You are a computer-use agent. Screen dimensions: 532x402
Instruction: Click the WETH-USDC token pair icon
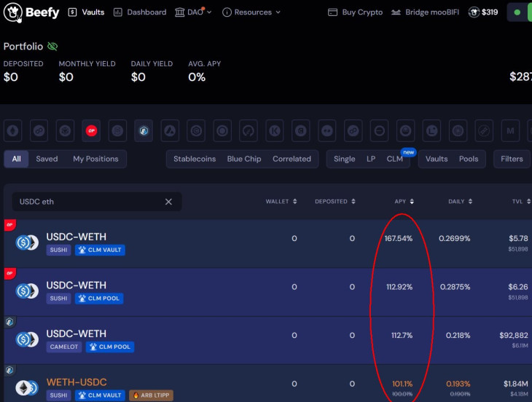click(27, 388)
